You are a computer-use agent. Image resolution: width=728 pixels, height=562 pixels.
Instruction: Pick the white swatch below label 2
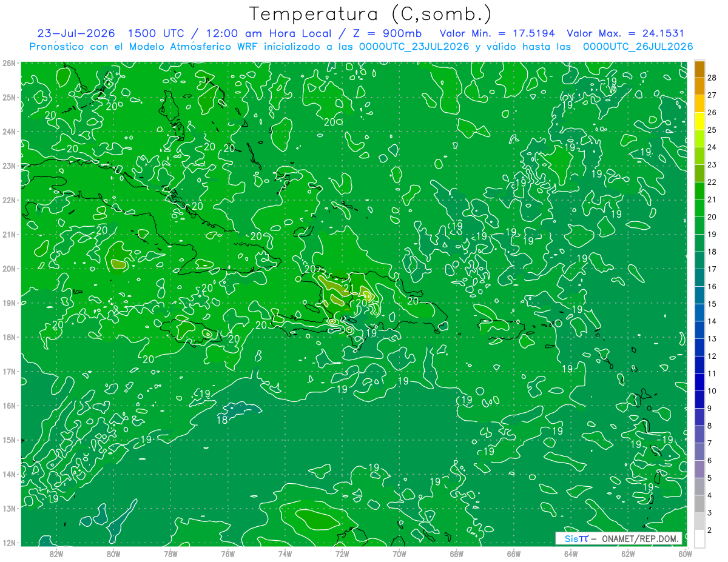pos(699,539)
